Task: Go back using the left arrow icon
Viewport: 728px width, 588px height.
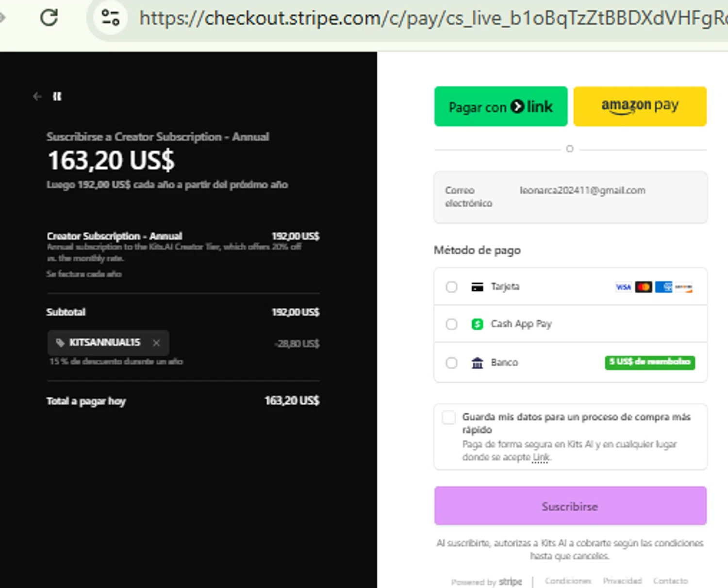Action: point(37,97)
